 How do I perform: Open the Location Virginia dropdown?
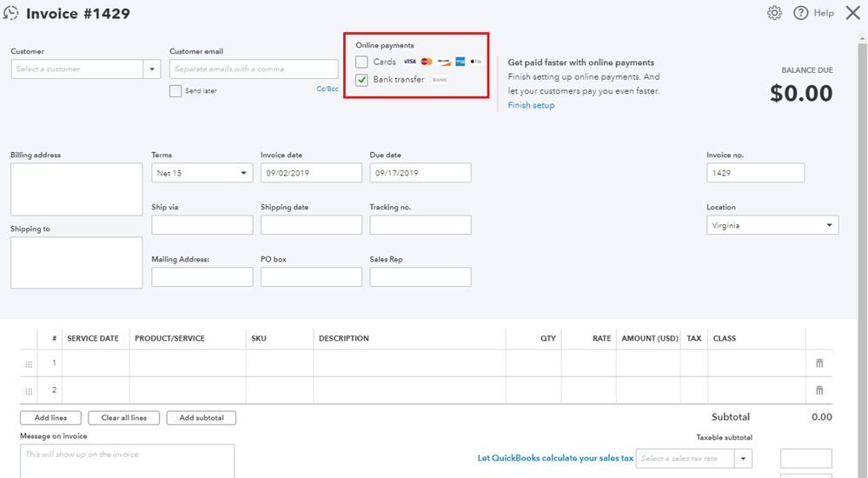[772, 225]
